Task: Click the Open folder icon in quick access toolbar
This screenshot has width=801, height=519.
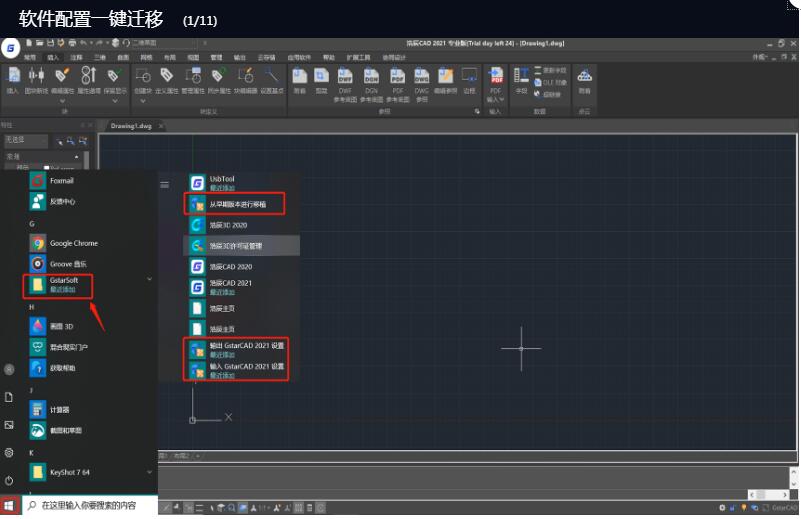Action: point(39,43)
